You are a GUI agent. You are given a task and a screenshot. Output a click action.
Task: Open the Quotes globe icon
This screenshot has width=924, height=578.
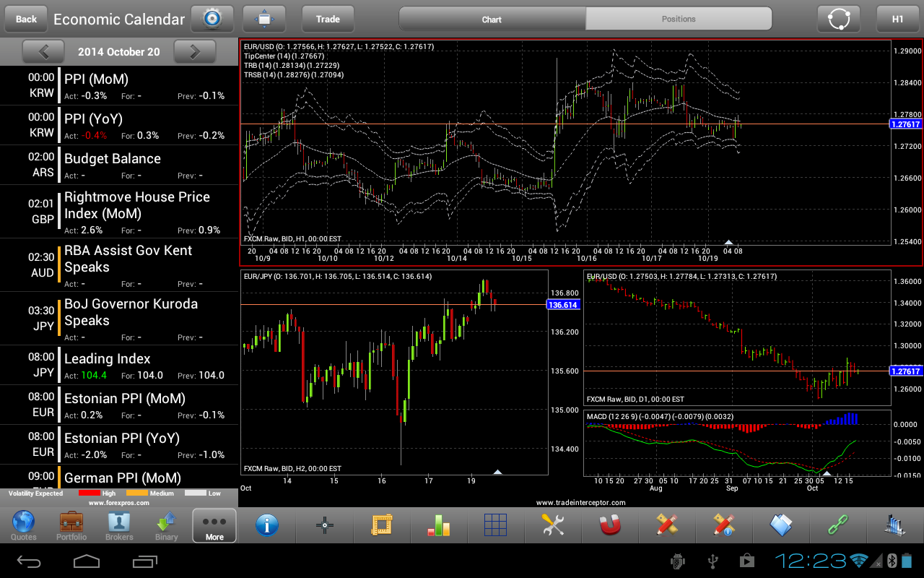coord(24,525)
